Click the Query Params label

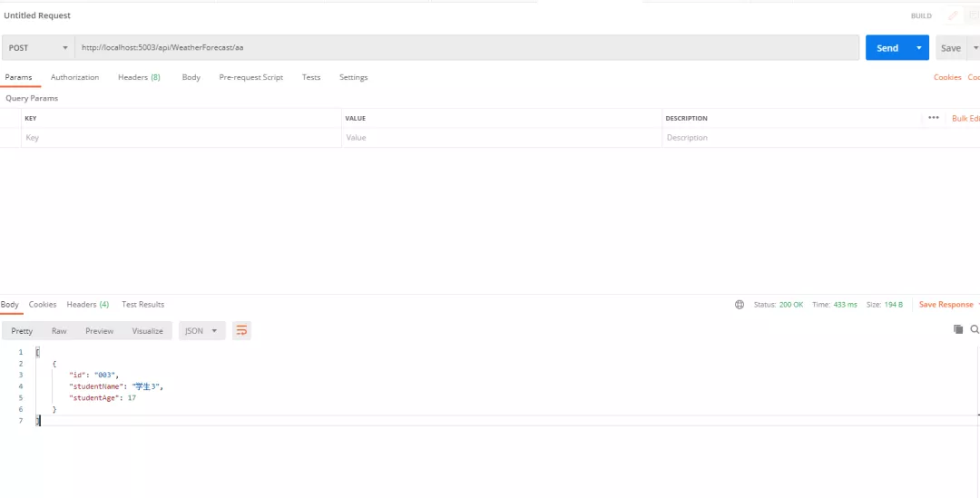tap(32, 98)
